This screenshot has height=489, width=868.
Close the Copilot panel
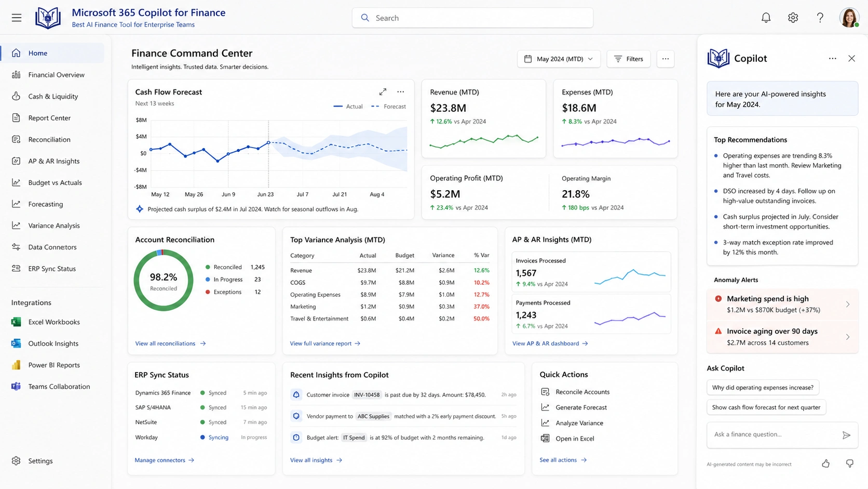tap(851, 59)
